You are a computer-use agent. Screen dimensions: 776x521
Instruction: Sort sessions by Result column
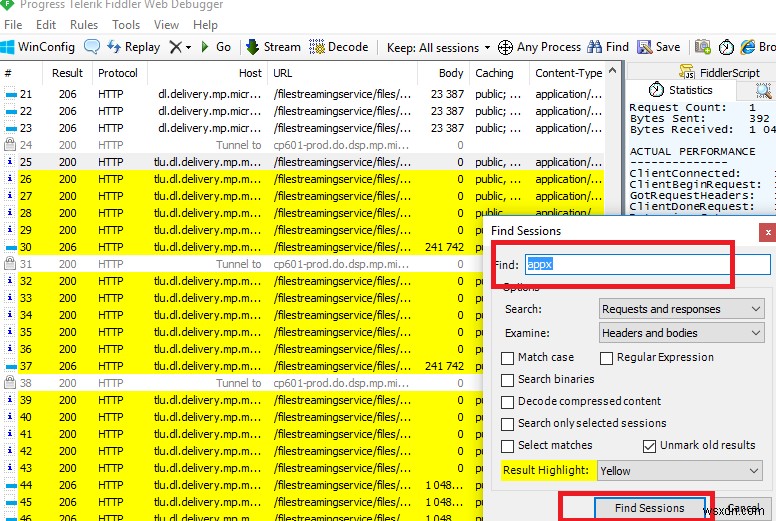tap(67, 73)
